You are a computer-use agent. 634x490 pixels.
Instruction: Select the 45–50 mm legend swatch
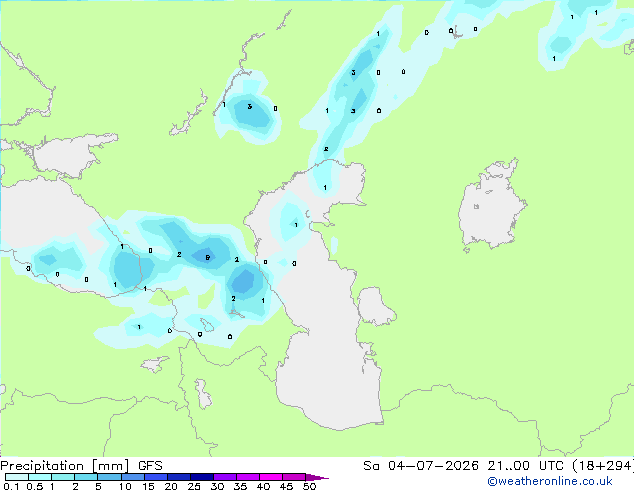click(x=294, y=477)
